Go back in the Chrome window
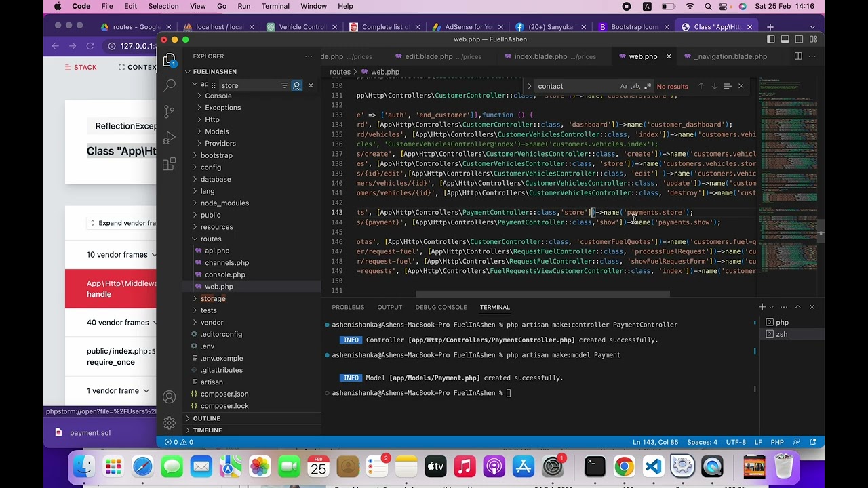This screenshot has width=868, height=488. (x=56, y=46)
